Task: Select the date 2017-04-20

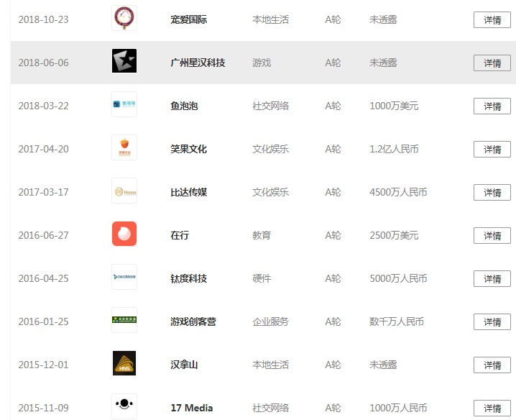Action: [x=43, y=149]
